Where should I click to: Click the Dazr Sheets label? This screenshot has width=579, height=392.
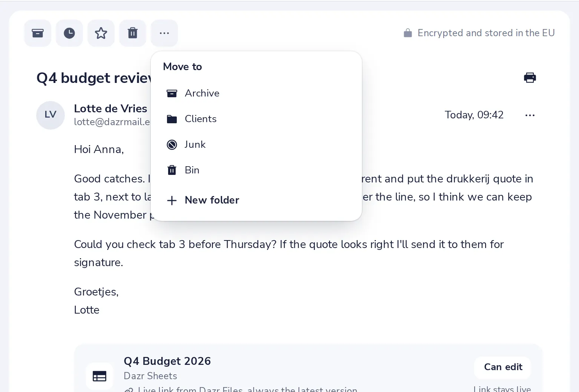pos(150,376)
